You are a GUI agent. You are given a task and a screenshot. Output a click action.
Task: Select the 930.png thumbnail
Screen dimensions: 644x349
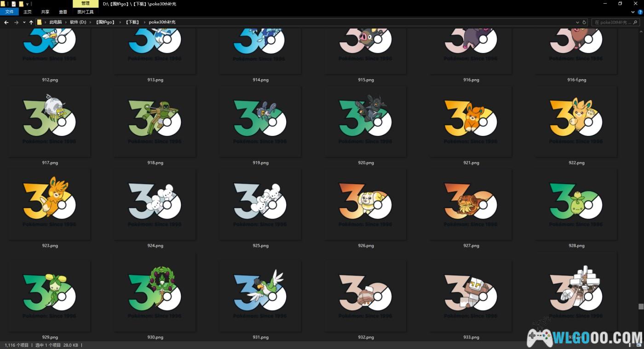[155, 300]
